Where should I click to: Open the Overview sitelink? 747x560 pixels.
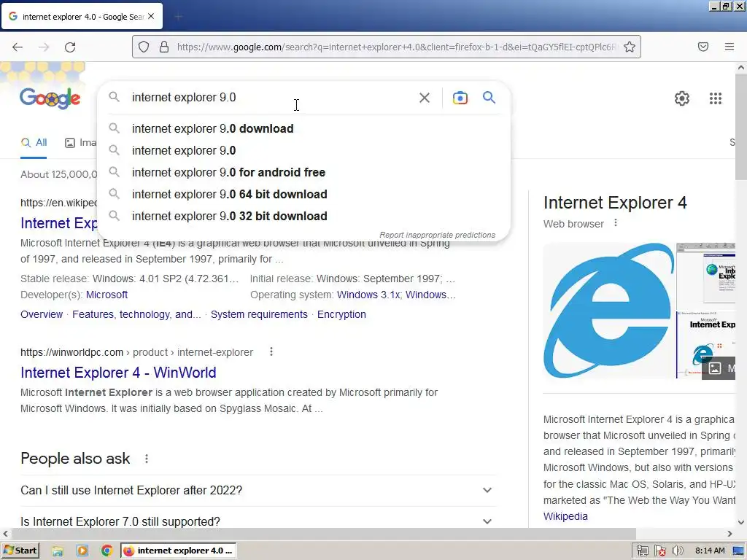(x=42, y=314)
